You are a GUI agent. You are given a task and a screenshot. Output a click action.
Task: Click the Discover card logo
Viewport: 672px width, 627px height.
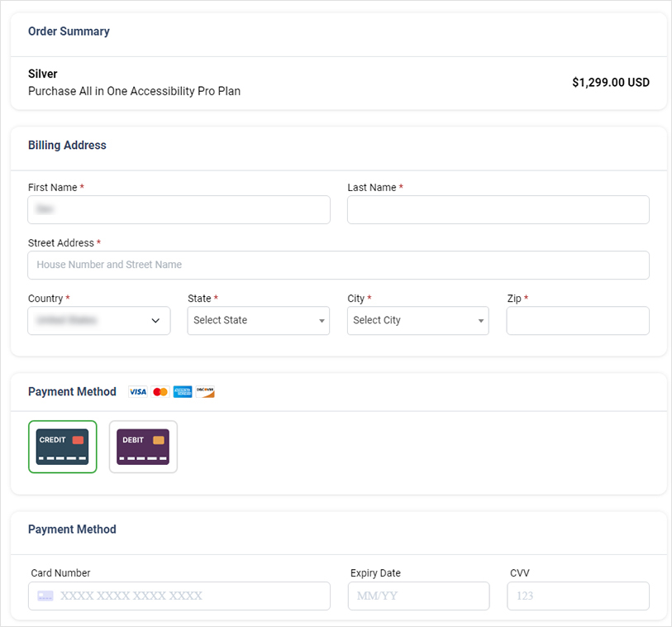pyautogui.click(x=204, y=391)
